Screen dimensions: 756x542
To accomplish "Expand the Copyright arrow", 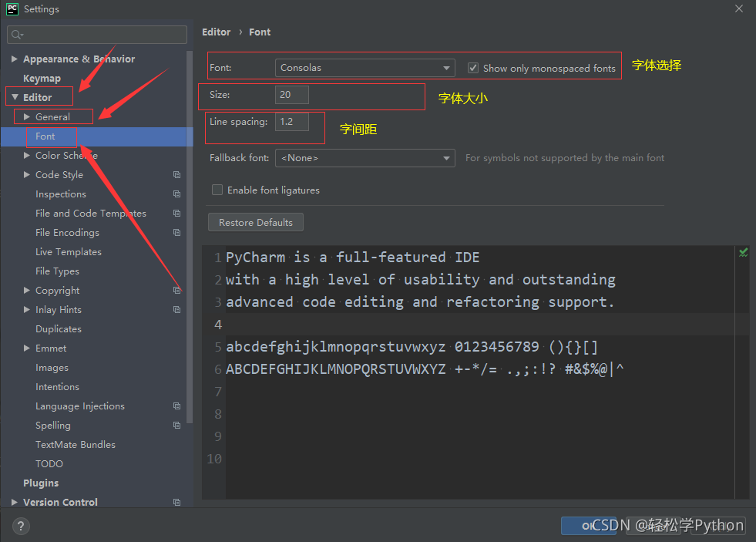I will click(x=27, y=291).
